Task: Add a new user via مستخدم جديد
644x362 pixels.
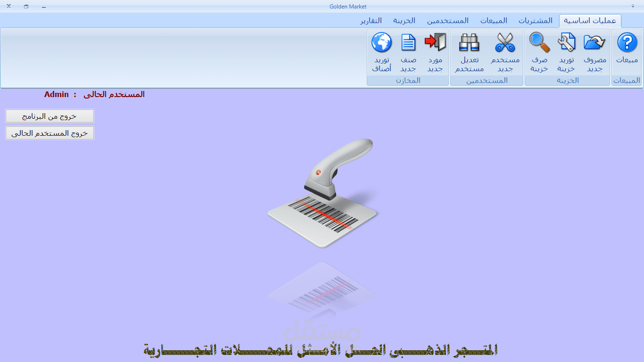Action: point(505,52)
